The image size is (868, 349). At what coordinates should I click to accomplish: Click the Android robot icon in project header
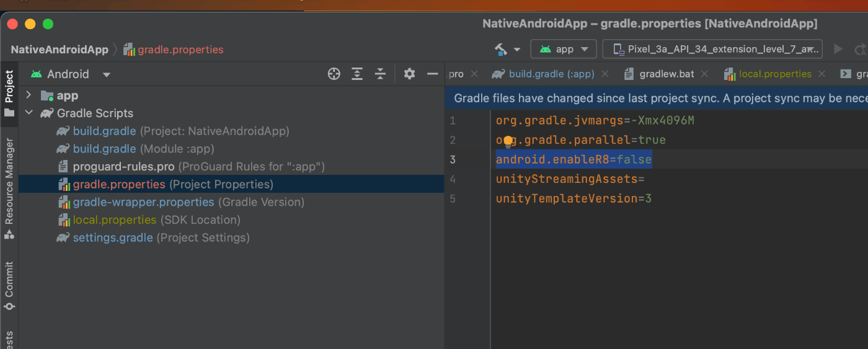click(x=37, y=74)
